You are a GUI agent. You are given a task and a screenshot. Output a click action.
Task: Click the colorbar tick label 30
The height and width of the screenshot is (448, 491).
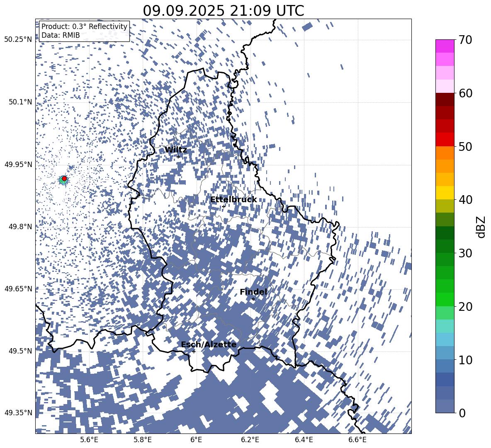coord(465,253)
